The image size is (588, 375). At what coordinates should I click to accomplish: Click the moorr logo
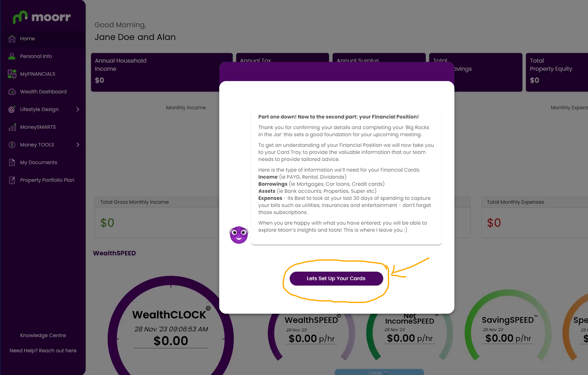[42, 17]
